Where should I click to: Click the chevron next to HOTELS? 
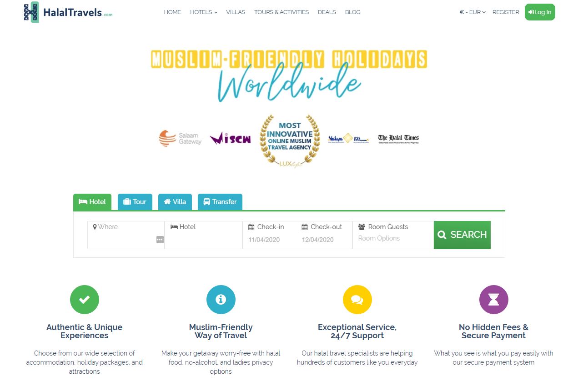216,13
